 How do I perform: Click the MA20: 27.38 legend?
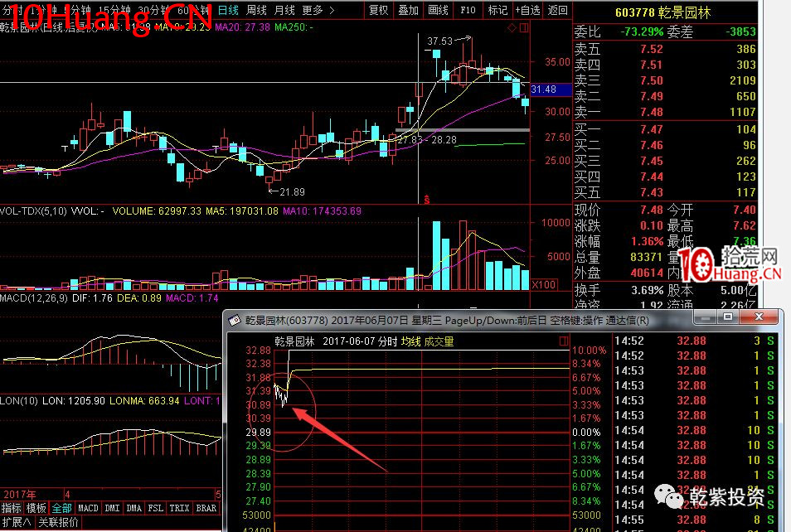(x=242, y=27)
